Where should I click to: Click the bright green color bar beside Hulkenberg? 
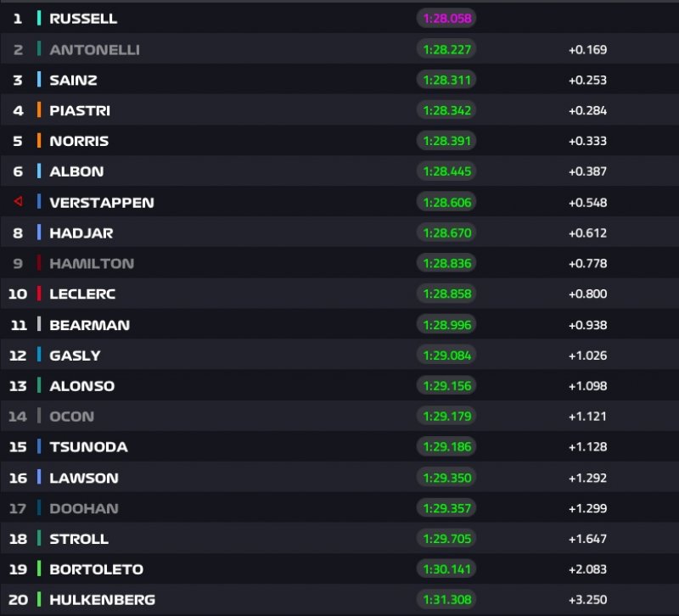pos(39,600)
